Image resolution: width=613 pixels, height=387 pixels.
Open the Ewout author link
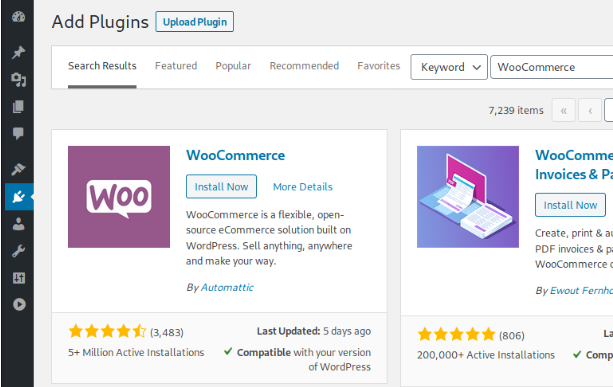581,290
